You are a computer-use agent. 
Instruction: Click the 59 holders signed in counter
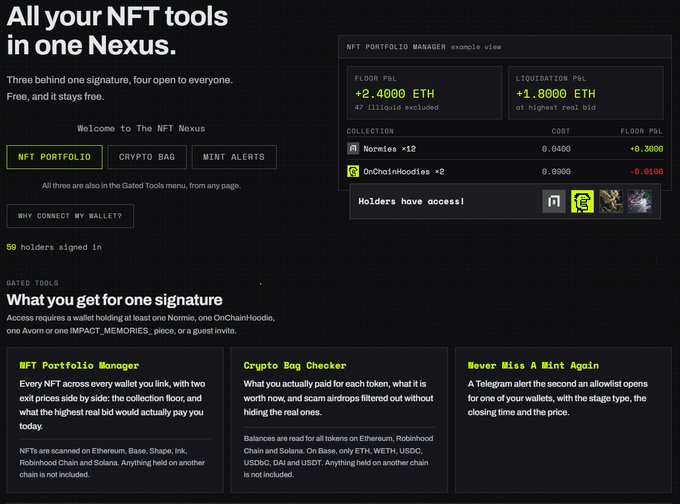(54, 247)
